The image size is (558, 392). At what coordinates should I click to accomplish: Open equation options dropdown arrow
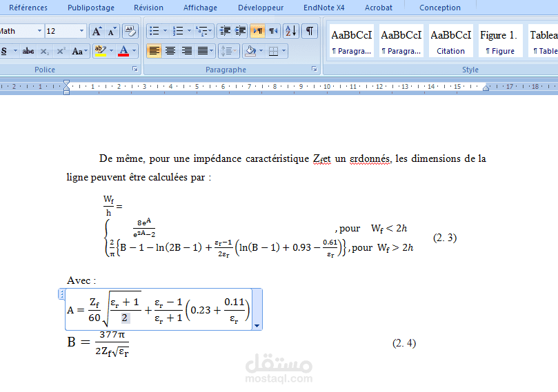click(x=257, y=326)
